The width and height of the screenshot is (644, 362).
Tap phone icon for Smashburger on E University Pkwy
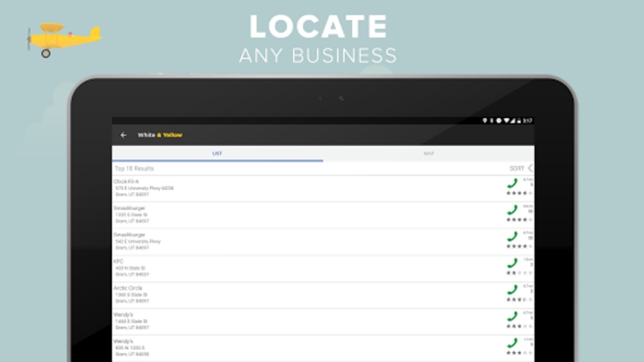[512, 237]
